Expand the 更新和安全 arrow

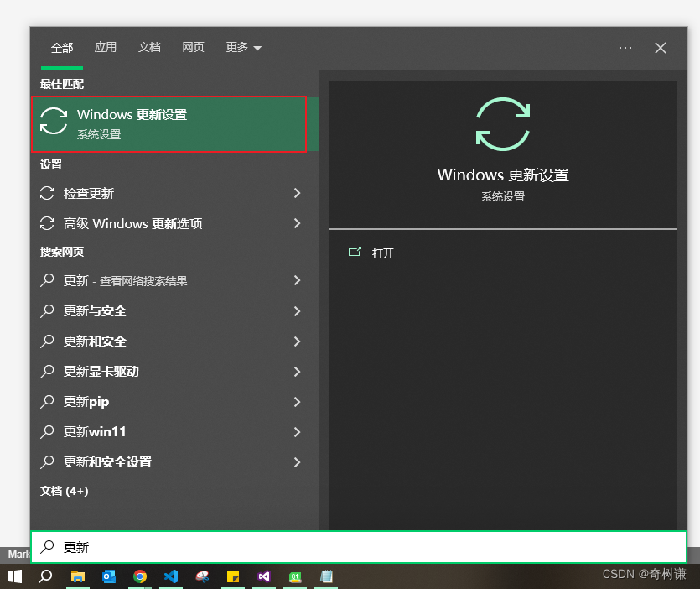[x=298, y=341]
